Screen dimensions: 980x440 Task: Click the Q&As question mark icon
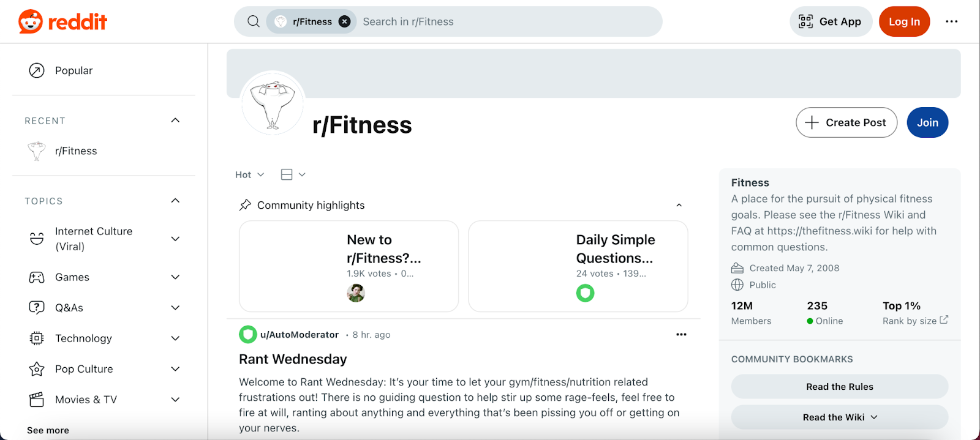pyautogui.click(x=37, y=307)
